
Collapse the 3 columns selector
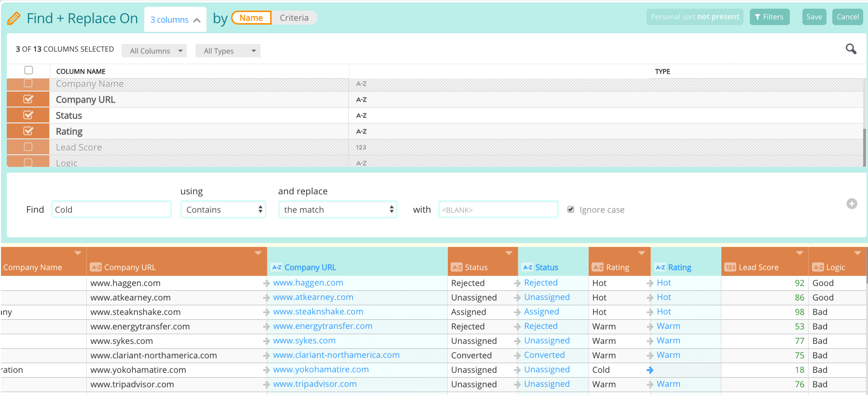coord(175,20)
